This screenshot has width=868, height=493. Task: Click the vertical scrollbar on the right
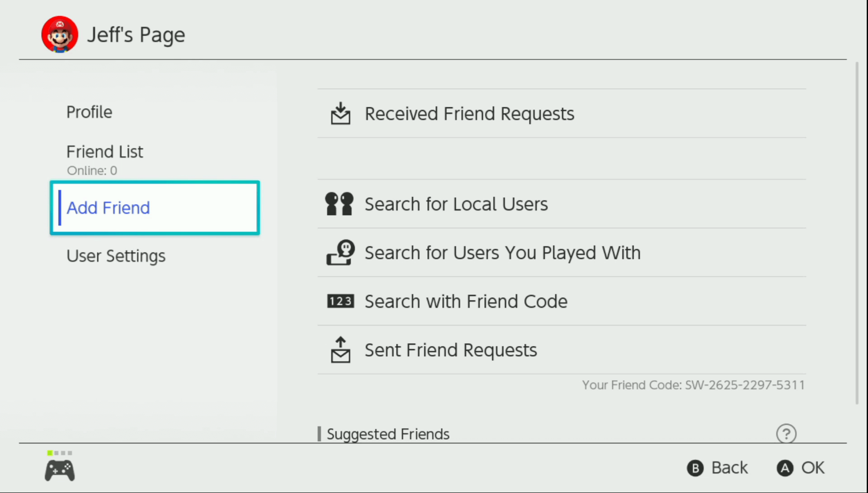pyautogui.click(x=857, y=233)
